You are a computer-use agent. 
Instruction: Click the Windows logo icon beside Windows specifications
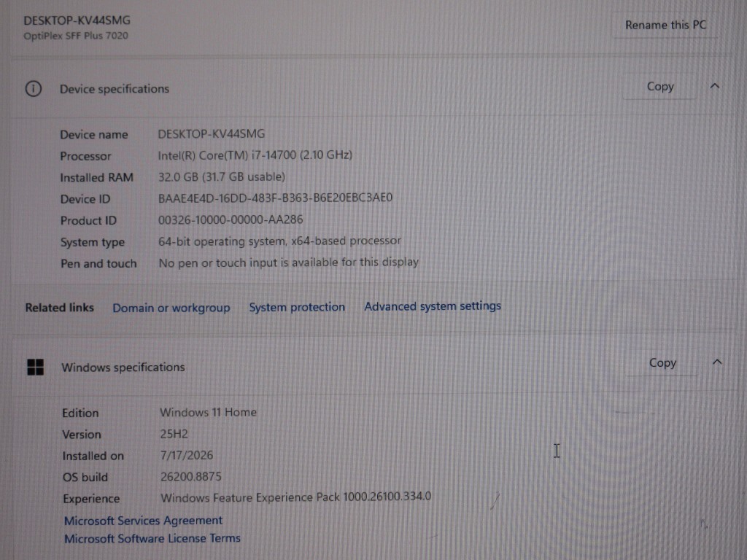[35, 367]
